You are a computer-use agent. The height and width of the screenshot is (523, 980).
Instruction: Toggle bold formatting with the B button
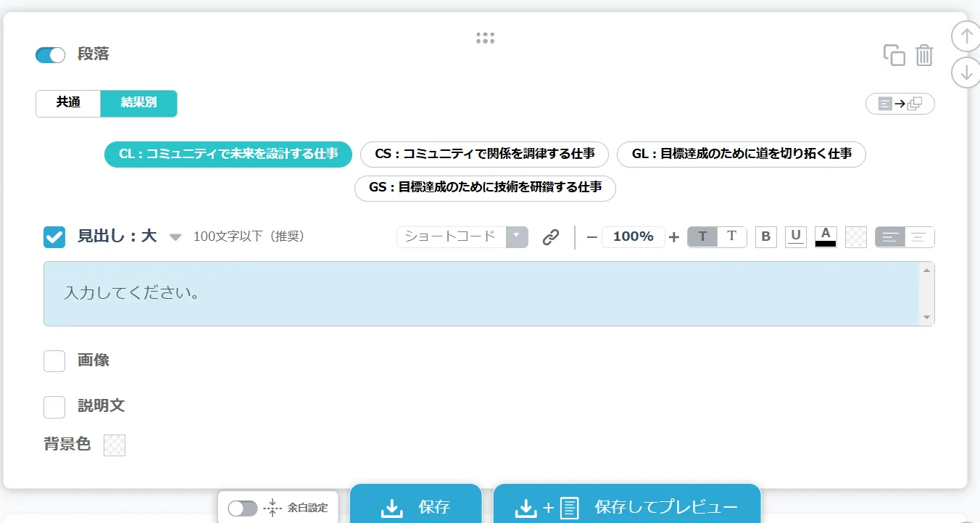[766, 237]
